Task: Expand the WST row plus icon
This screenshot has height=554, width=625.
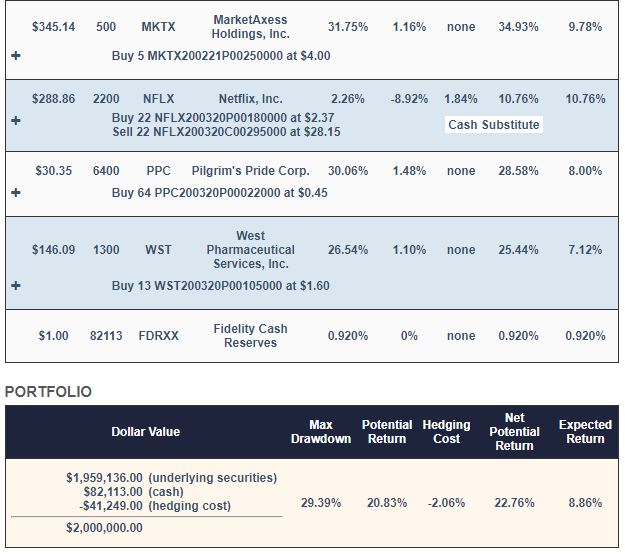Action: pyautogui.click(x=16, y=286)
